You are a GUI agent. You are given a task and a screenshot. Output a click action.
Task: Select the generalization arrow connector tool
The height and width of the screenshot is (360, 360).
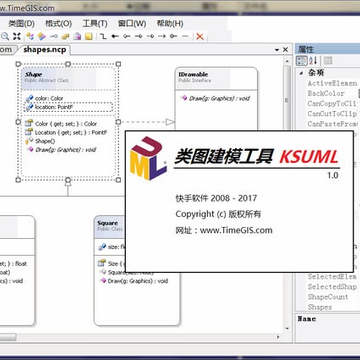click(138, 36)
